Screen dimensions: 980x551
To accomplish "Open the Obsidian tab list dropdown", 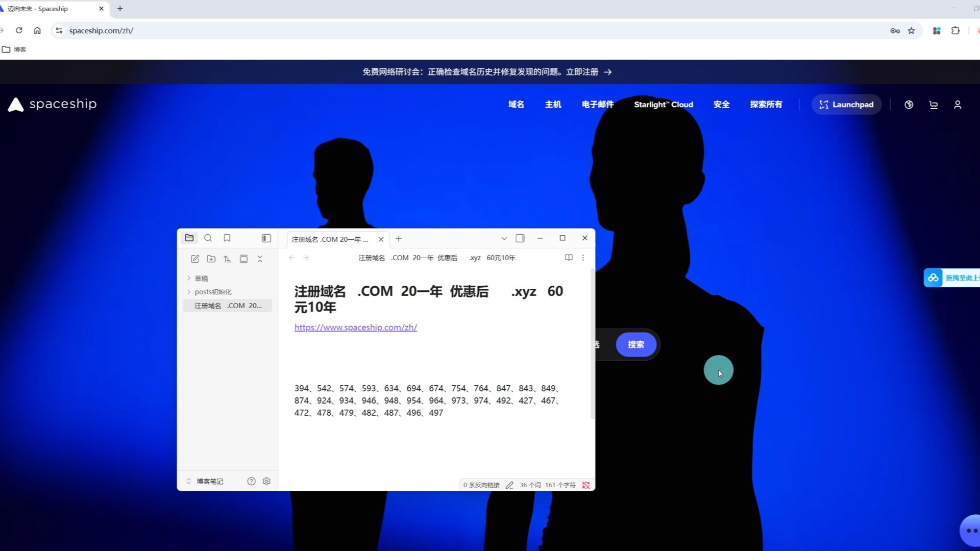I will tap(504, 238).
